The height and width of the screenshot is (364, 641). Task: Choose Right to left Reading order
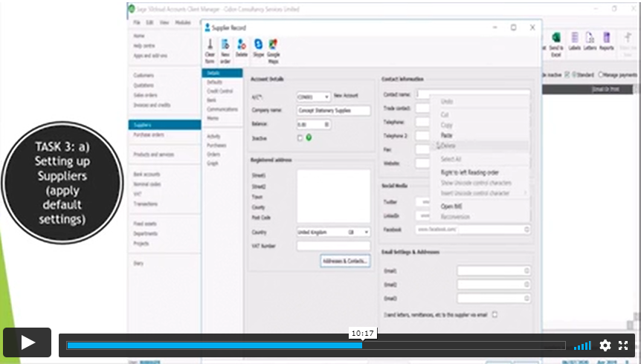tap(470, 172)
